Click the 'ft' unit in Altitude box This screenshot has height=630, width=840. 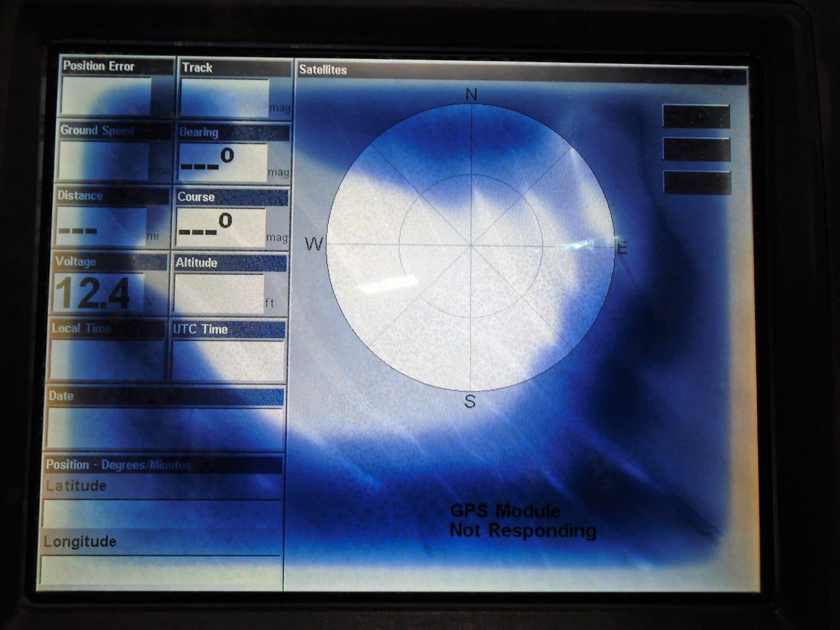[269, 303]
